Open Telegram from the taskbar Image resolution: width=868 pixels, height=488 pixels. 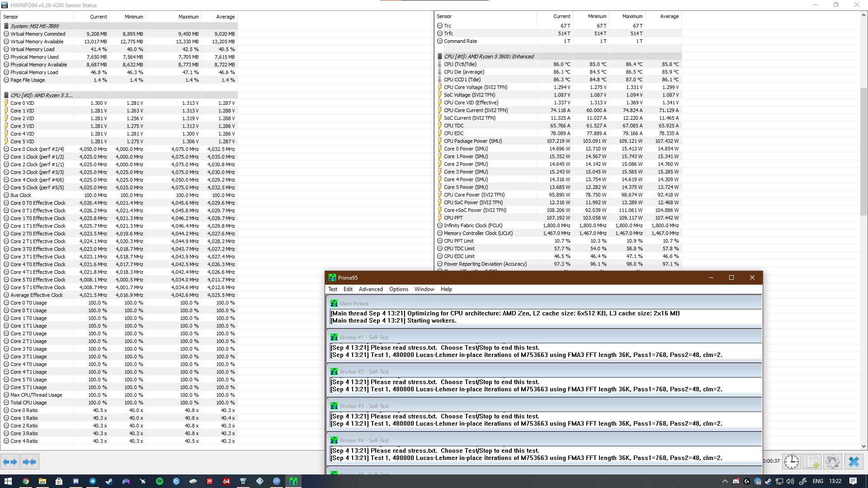click(x=92, y=481)
